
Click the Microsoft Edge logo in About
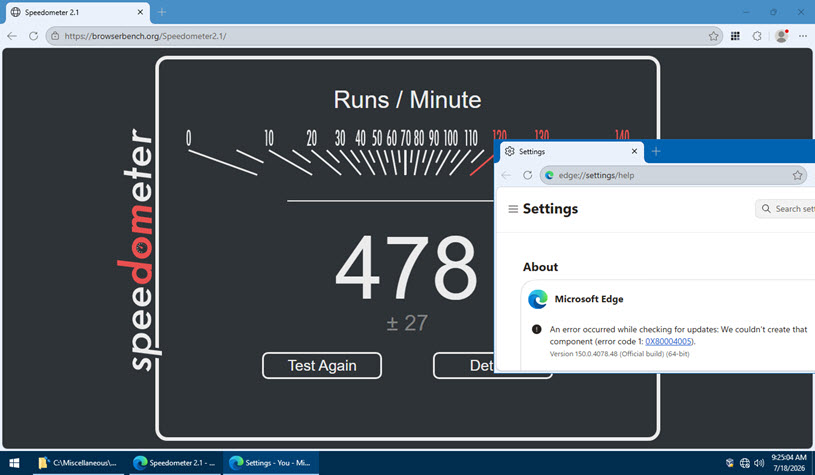(x=537, y=299)
